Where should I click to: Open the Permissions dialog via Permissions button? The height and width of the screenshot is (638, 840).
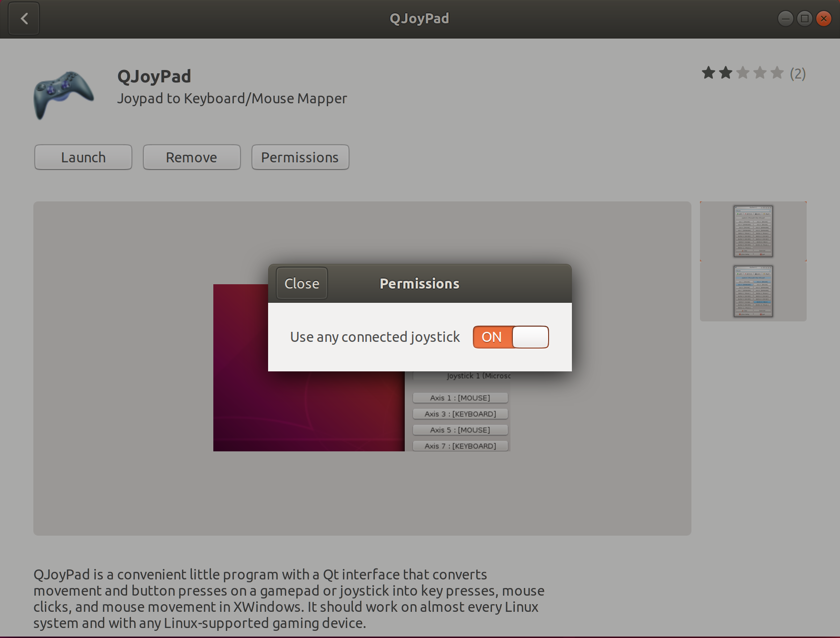click(x=300, y=157)
